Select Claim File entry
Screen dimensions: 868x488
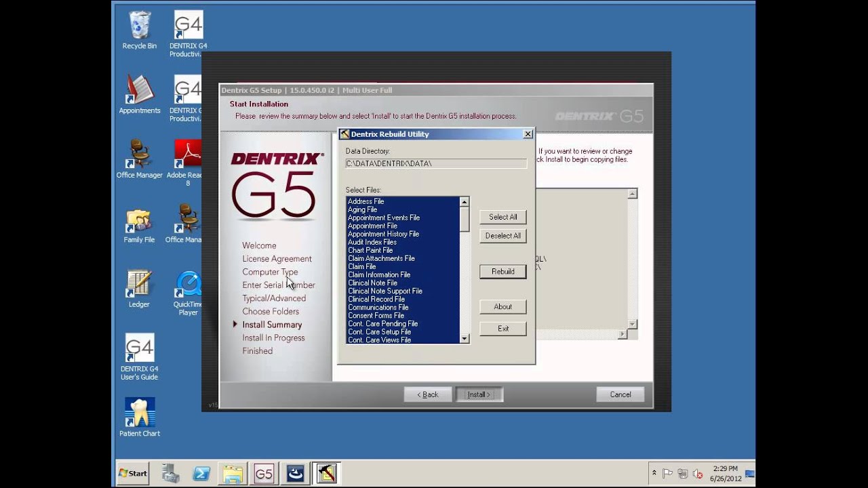[403, 266]
